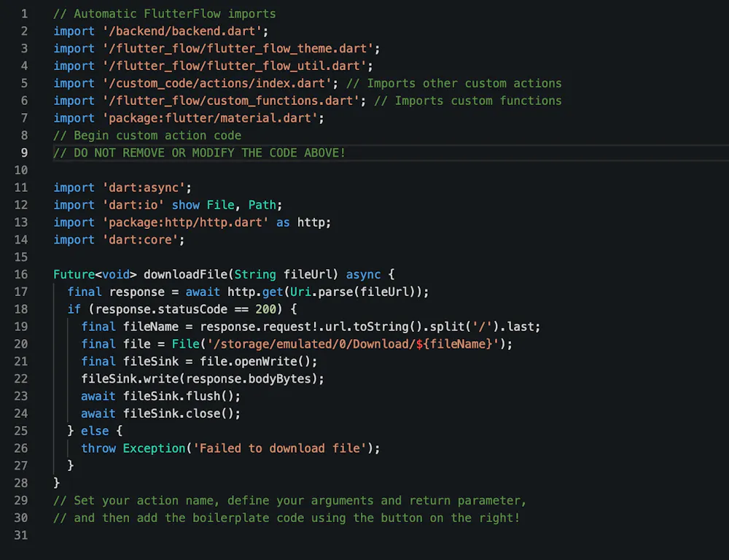Screen dimensions: 729x560
Task: Click the DO NOT REMOVE warning comment
Action: 198,152
